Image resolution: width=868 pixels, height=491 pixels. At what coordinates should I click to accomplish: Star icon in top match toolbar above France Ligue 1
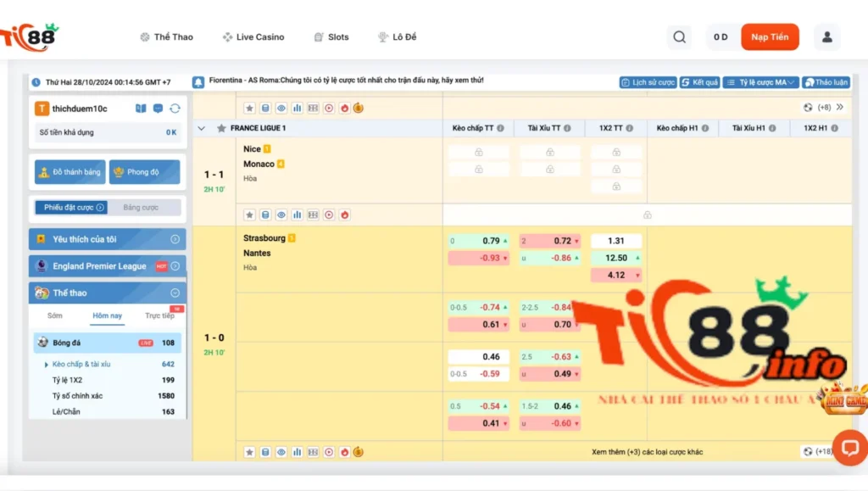250,108
